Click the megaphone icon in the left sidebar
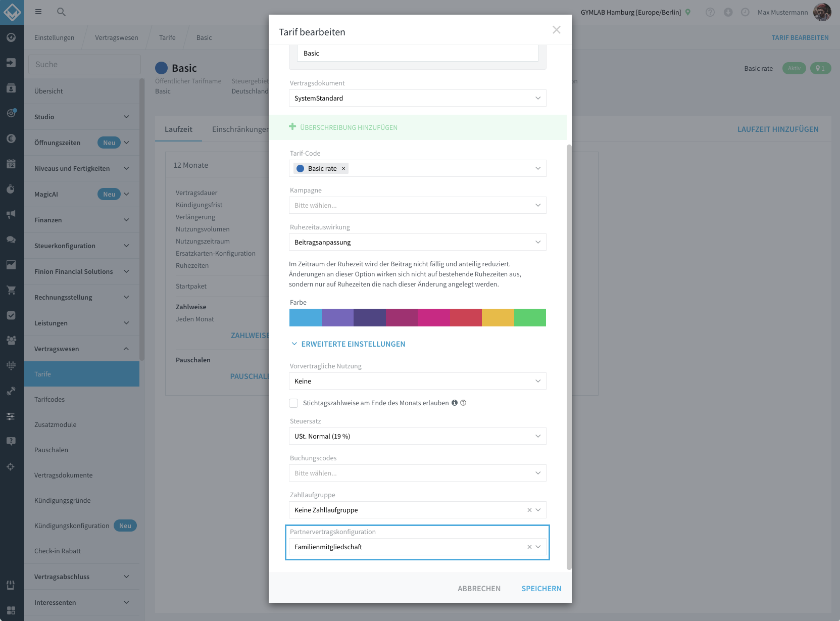The image size is (840, 621). pyautogui.click(x=11, y=214)
